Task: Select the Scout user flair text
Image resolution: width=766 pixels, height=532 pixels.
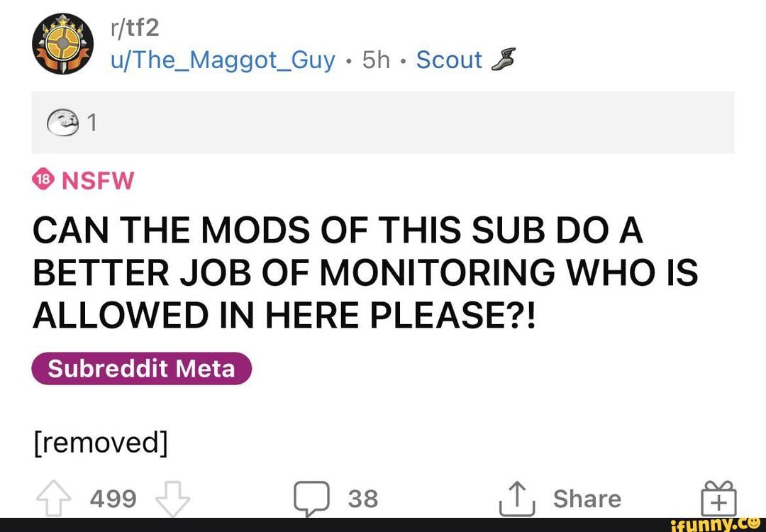Action: tap(449, 60)
